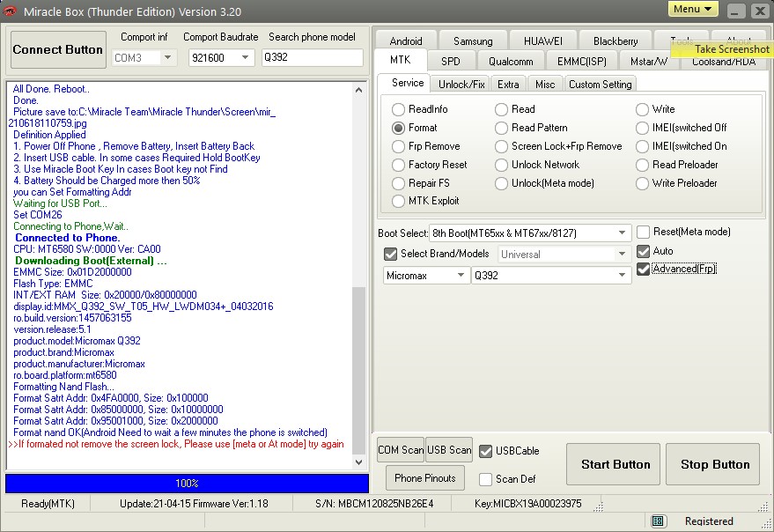
Task: Select the Unlock Network radio option
Action: click(501, 165)
